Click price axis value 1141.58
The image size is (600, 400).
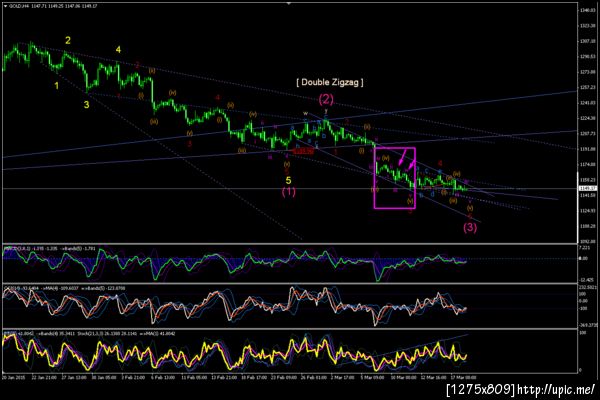click(x=587, y=195)
